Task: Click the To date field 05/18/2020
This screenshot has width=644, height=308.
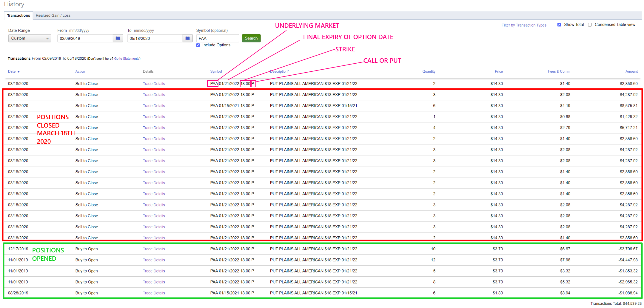Action: tap(155, 38)
